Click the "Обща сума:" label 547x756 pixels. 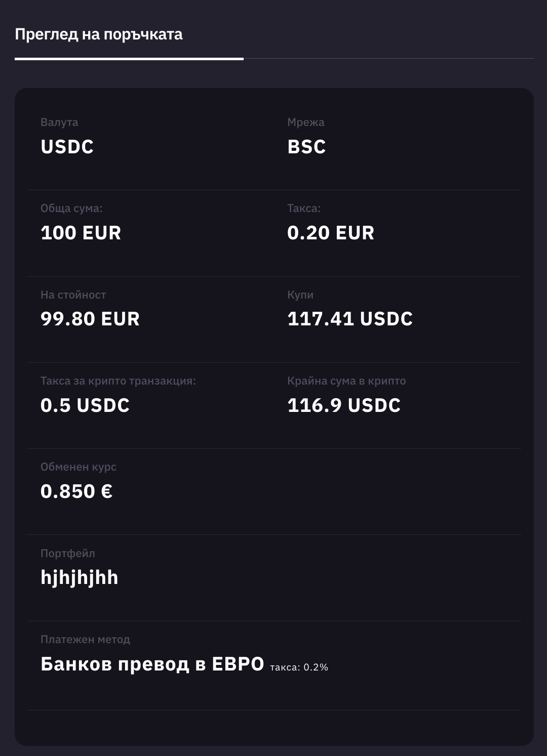(x=71, y=208)
